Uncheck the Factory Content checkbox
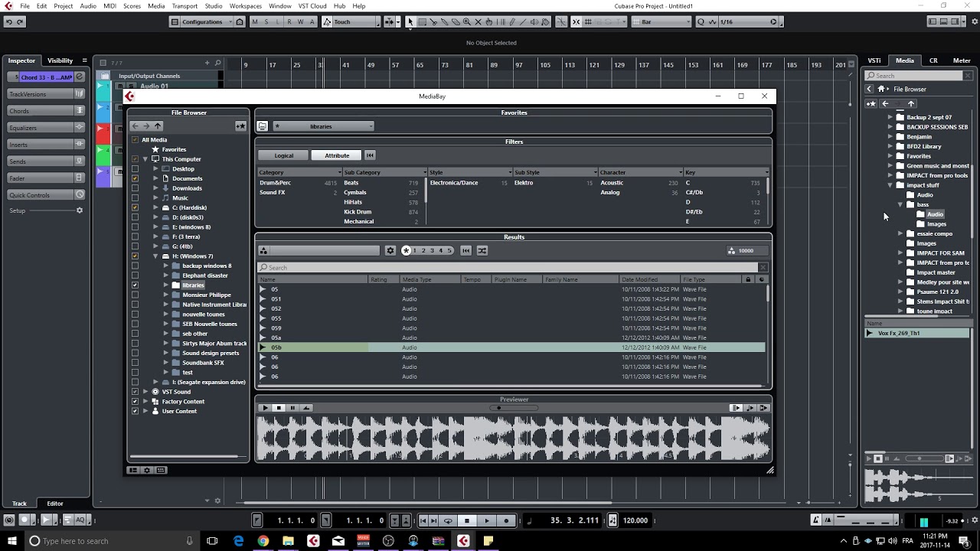This screenshot has height=551, width=980. (136, 401)
